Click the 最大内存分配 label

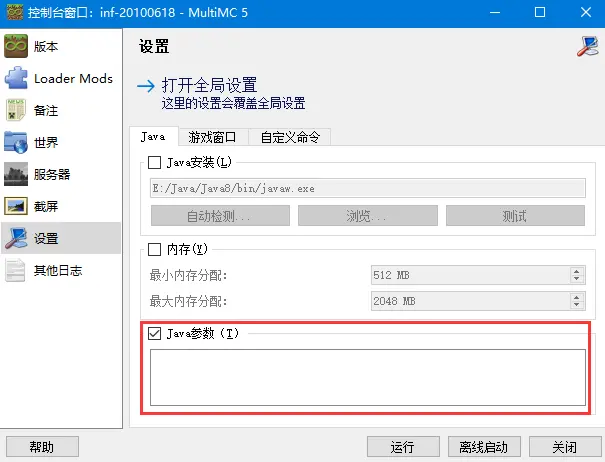click(x=188, y=301)
